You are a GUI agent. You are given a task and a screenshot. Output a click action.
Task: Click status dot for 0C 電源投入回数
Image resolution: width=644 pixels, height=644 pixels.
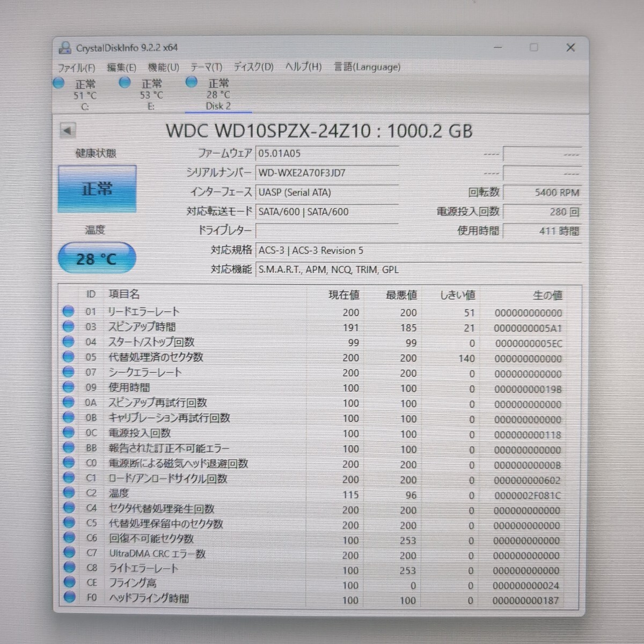[x=68, y=432]
